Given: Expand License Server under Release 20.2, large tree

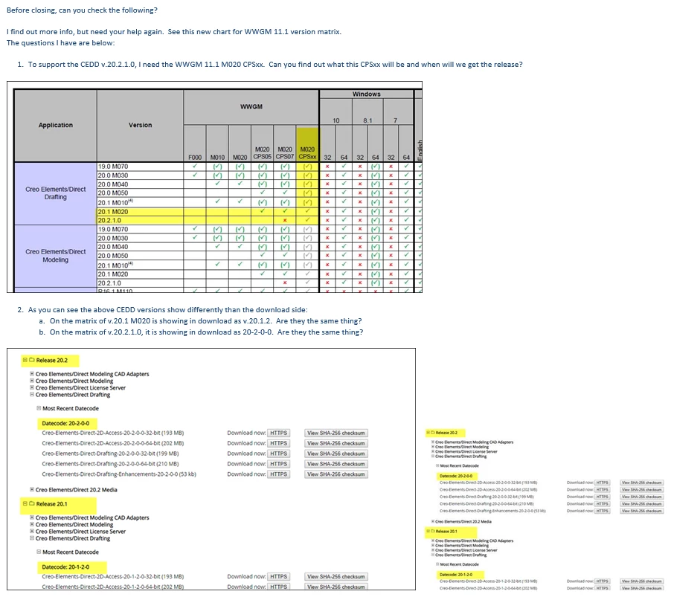Looking at the screenshot, I should (32, 387).
